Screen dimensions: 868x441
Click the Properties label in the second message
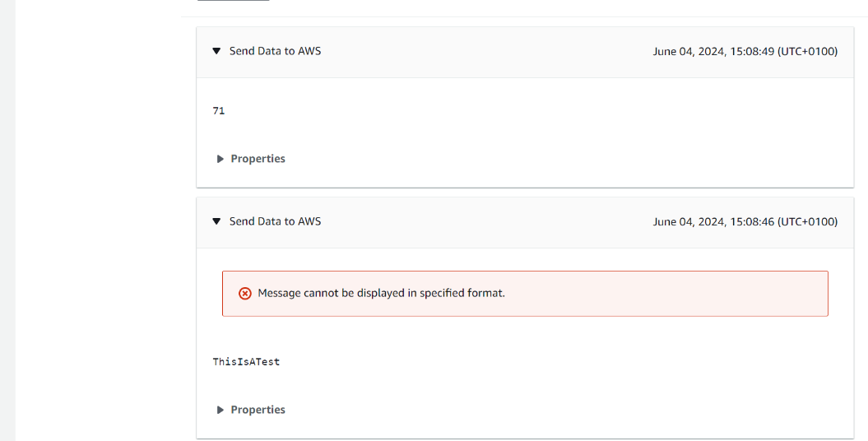(x=258, y=410)
